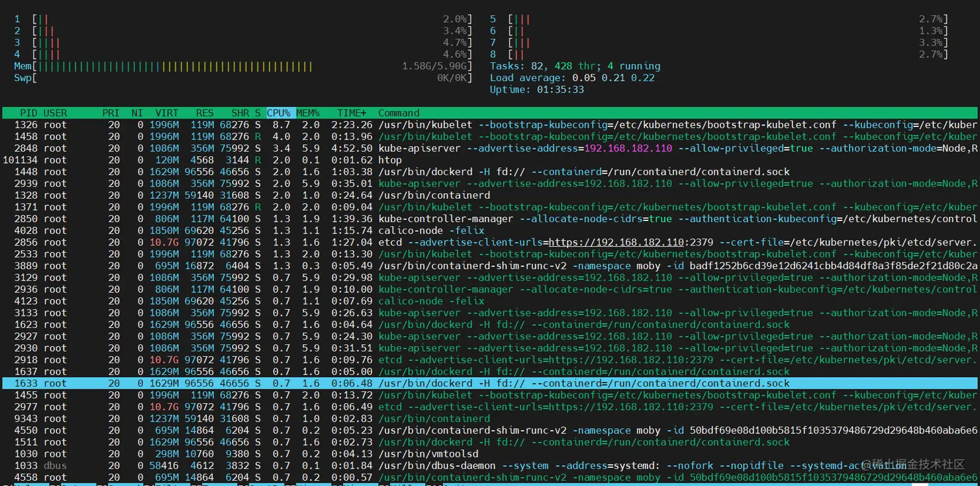Select kube-apiserver thread PID 2939
The image size is (980, 486).
click(x=490, y=183)
